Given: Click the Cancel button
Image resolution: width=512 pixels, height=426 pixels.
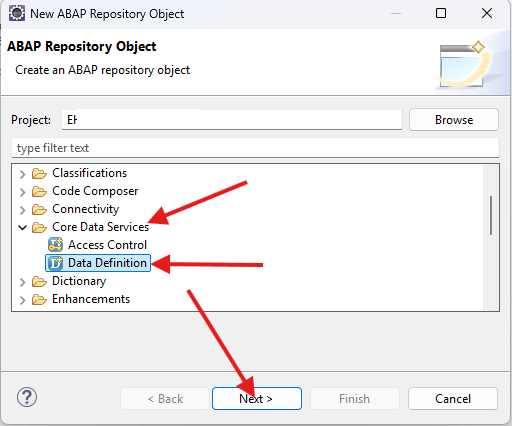Looking at the screenshot, I should tap(453, 399).
